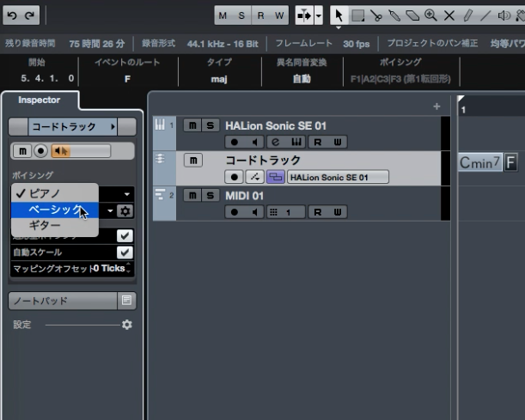This screenshot has width=525, height=420.
Task: Open voicing subset dropdown arrow
Action: coord(110,210)
